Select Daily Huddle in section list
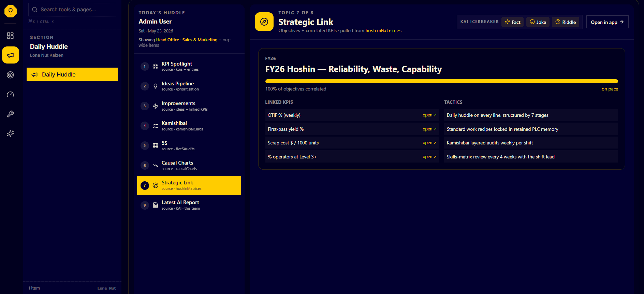The height and width of the screenshot is (294, 644). pos(72,74)
